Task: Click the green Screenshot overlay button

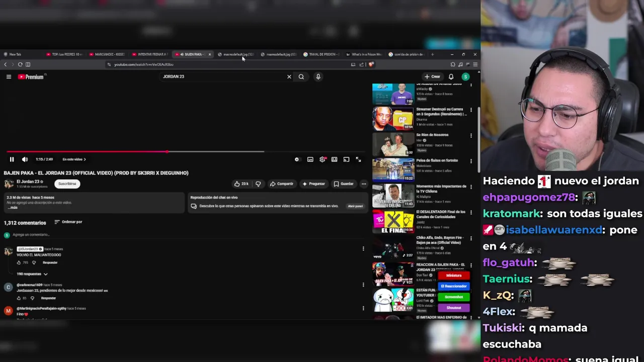Action: 454,297
